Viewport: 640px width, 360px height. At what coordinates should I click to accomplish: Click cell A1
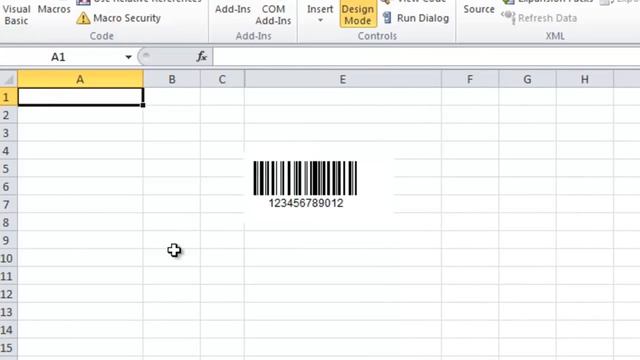(x=80, y=97)
